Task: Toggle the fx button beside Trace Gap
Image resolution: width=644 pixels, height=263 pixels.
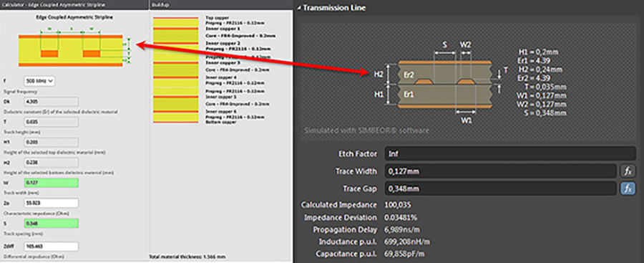Action: [x=628, y=188]
